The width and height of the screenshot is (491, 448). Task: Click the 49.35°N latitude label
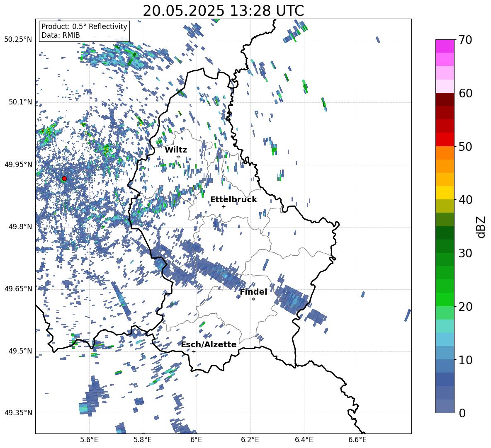coord(18,413)
